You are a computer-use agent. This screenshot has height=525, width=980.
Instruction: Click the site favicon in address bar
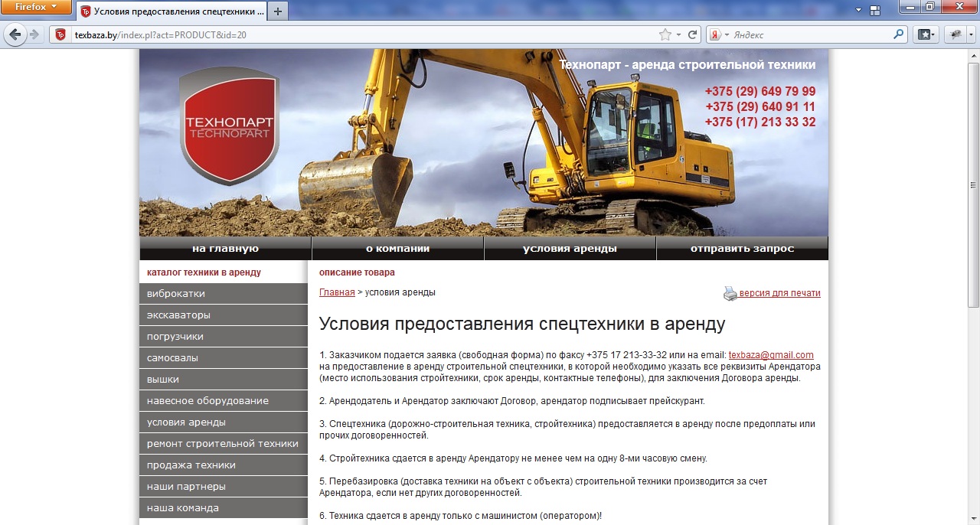pos(60,34)
